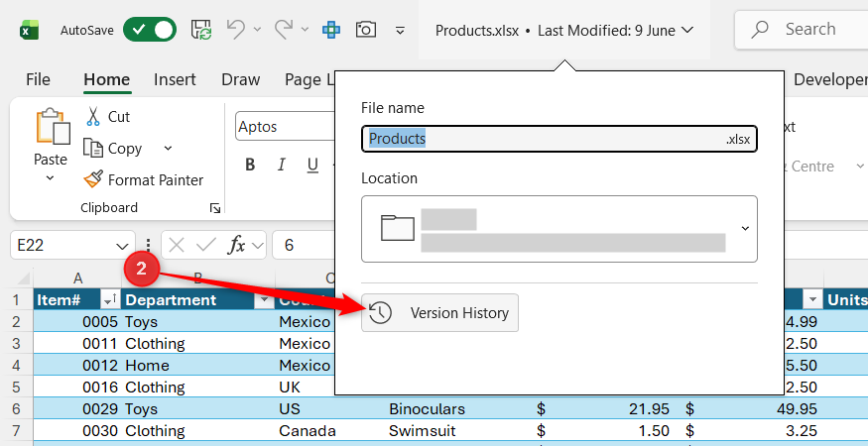Click cell with item 0016
Screen dimensions: 868x446
coord(77,387)
